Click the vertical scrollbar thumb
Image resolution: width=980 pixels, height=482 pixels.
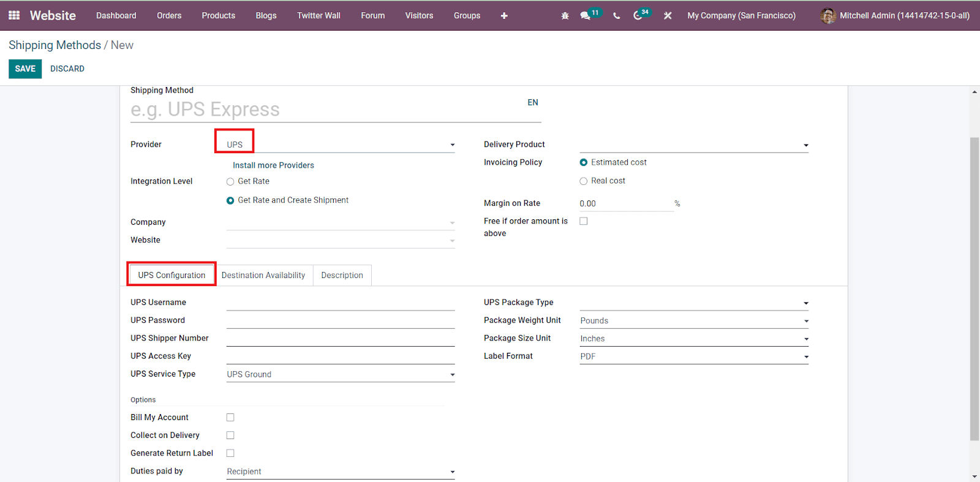[x=974, y=289]
